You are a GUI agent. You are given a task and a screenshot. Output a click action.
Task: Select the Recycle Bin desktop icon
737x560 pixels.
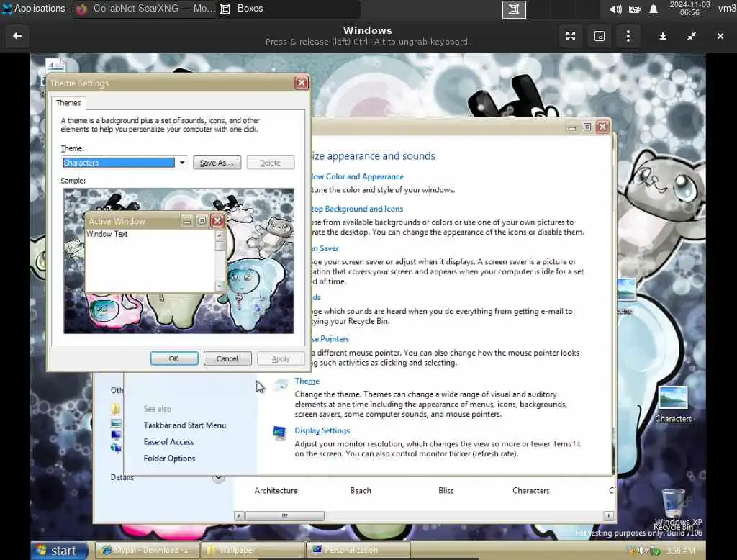click(x=673, y=510)
